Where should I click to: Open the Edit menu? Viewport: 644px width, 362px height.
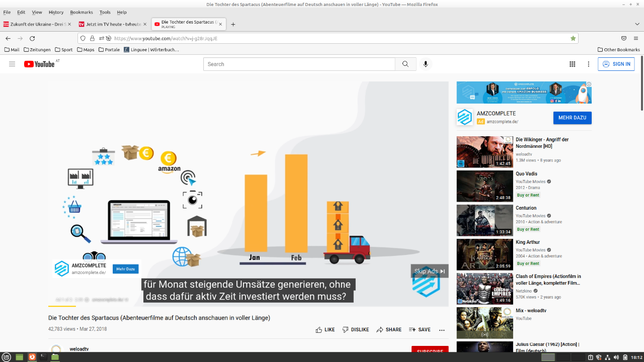coord(21,12)
